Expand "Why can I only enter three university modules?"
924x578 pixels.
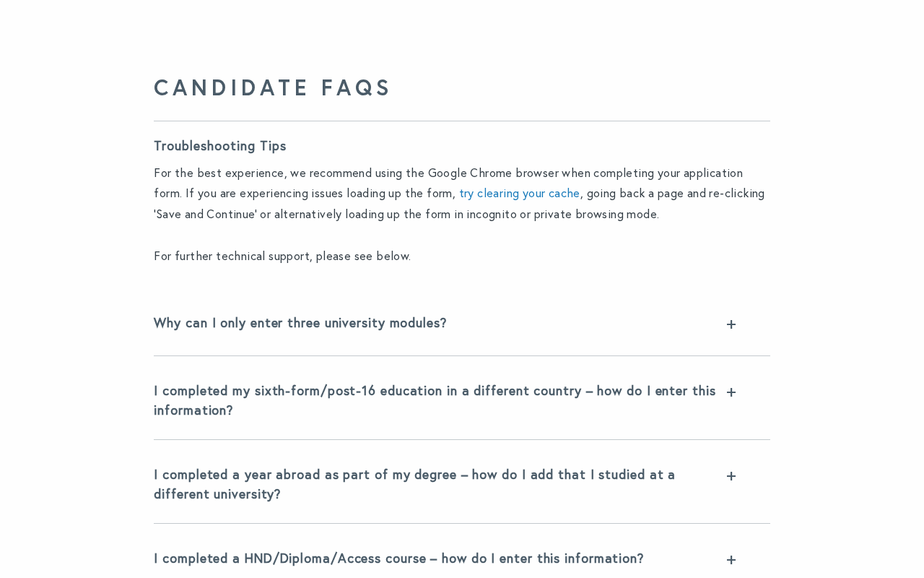(x=300, y=324)
